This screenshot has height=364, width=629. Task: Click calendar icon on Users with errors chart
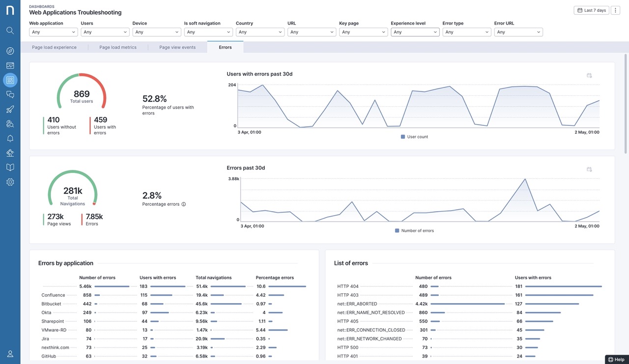click(x=589, y=76)
